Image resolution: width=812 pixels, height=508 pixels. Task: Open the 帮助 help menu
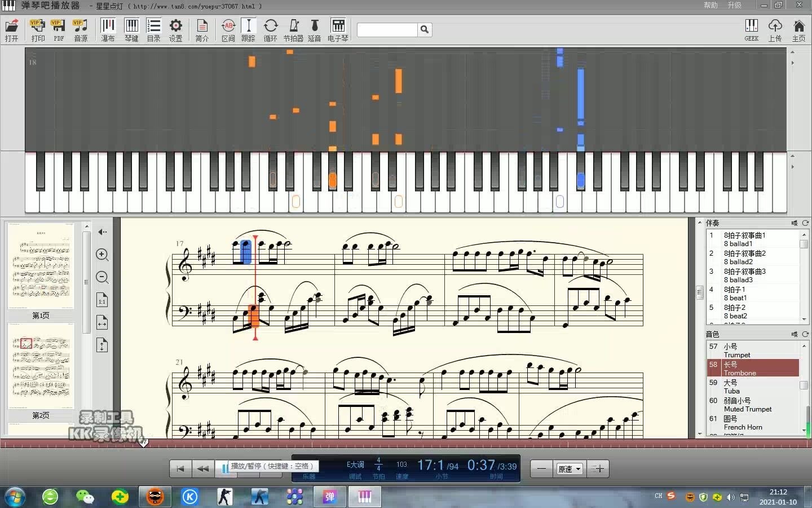click(710, 5)
